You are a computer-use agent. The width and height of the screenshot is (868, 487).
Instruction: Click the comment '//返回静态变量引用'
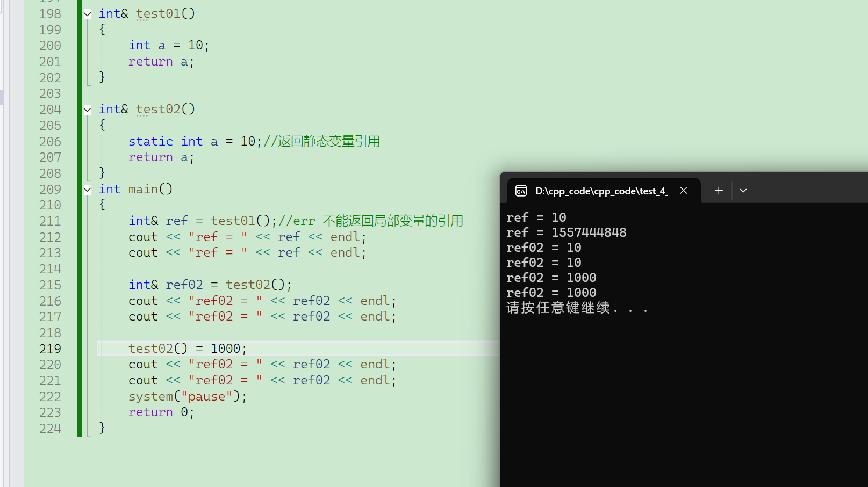pos(321,141)
